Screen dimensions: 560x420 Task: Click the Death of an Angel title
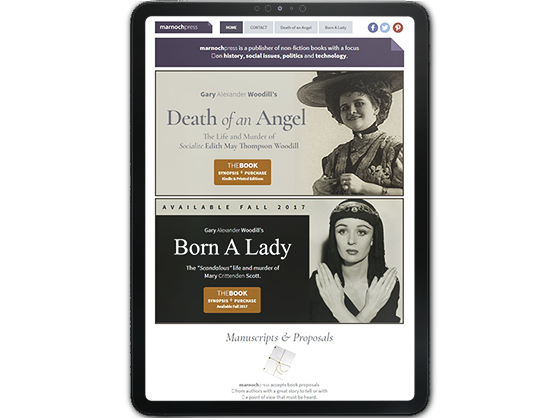click(x=236, y=118)
